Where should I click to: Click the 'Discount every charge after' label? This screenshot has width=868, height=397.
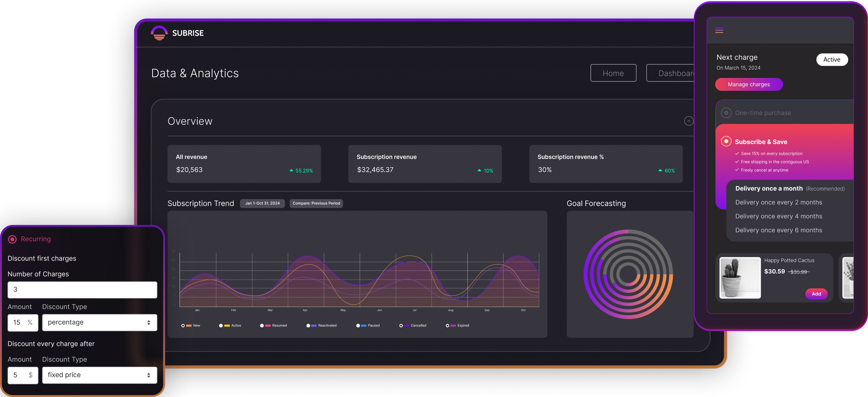51,344
